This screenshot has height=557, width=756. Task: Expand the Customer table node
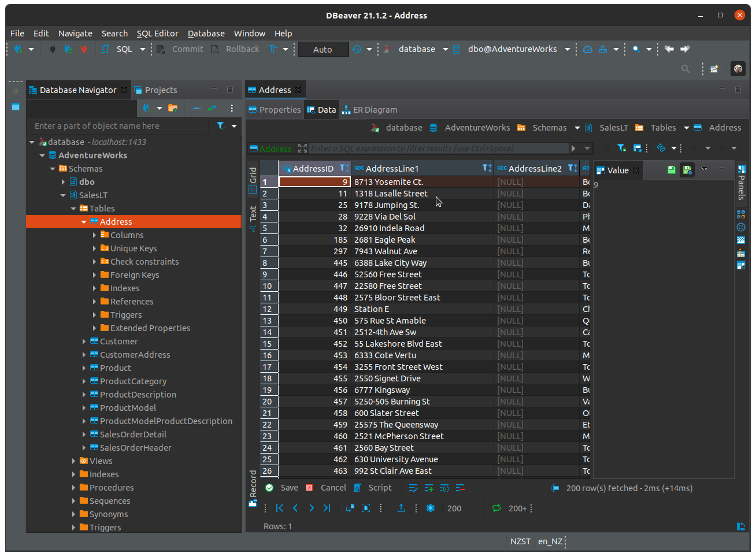84,341
